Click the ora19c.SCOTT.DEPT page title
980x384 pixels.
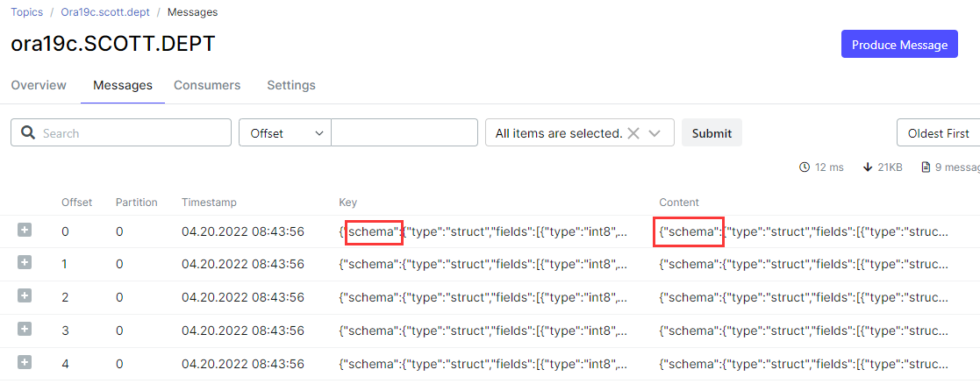(x=113, y=45)
